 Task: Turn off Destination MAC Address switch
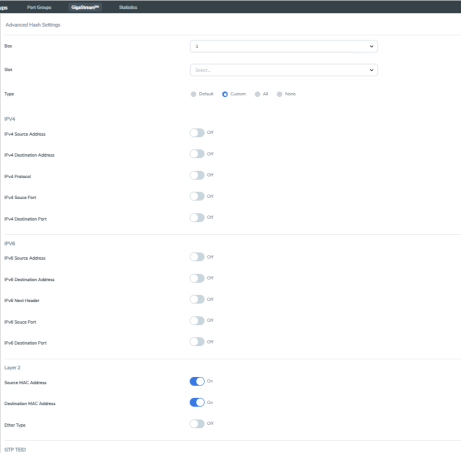coord(197,403)
